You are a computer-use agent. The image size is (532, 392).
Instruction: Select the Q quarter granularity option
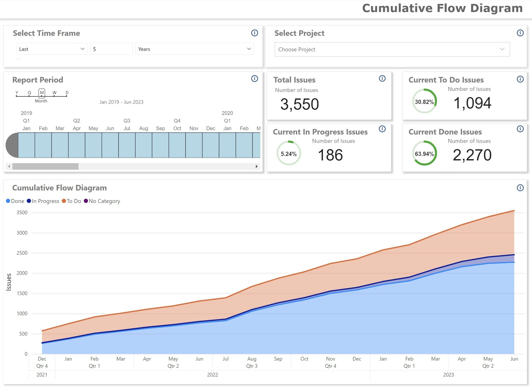(29, 93)
